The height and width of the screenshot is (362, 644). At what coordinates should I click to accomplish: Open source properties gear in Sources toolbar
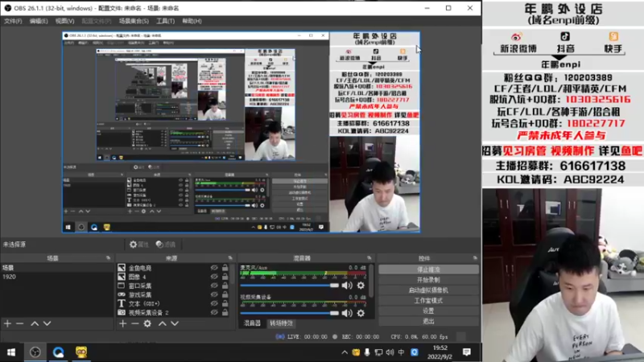pyautogui.click(x=147, y=323)
